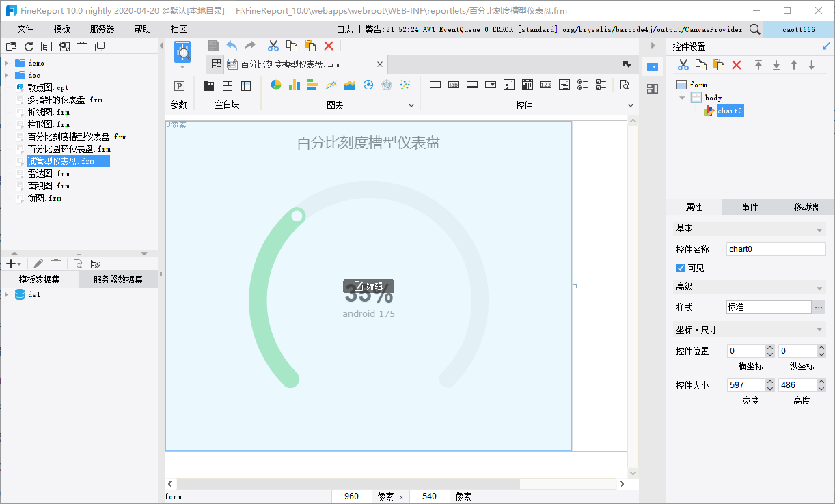The image size is (835, 504).
Task: Click the 宽度 597 field
Action: 745,385
